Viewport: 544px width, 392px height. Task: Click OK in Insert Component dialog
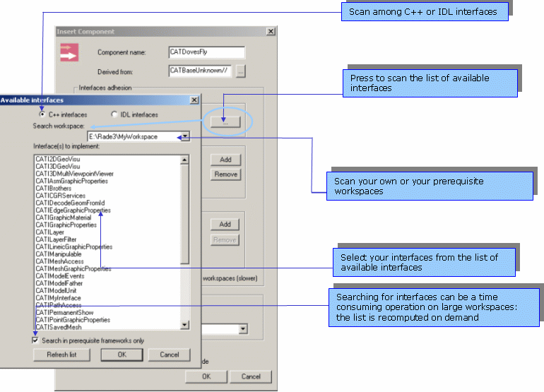pos(206,376)
